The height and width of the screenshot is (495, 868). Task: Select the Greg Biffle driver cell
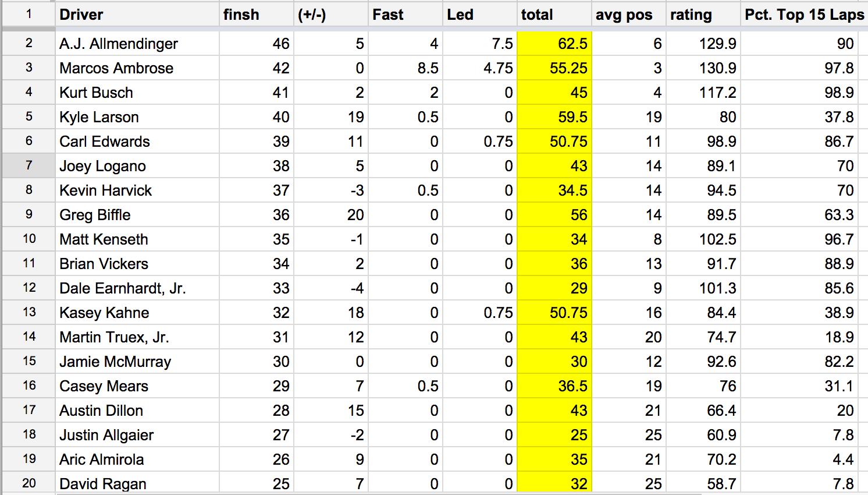[x=137, y=215]
